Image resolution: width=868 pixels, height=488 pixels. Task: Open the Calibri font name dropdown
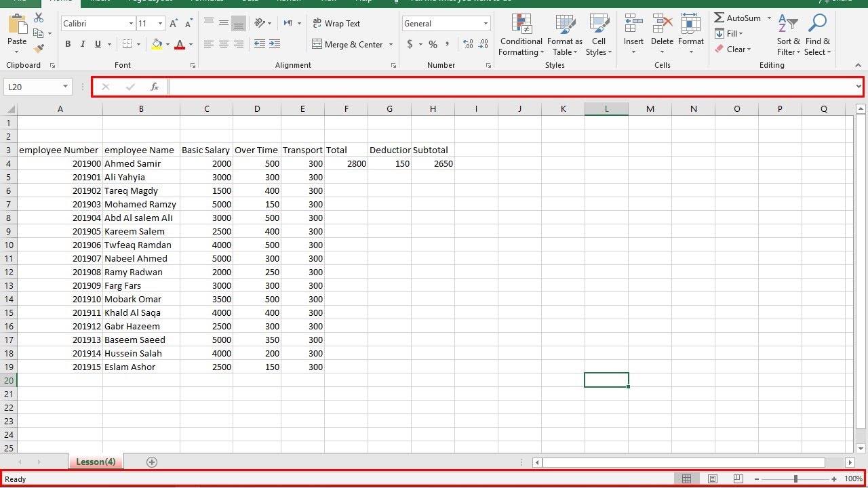(x=131, y=24)
